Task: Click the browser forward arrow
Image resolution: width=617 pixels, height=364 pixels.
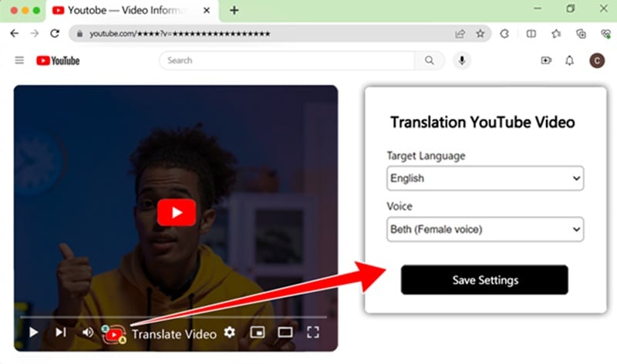Action: (x=35, y=33)
